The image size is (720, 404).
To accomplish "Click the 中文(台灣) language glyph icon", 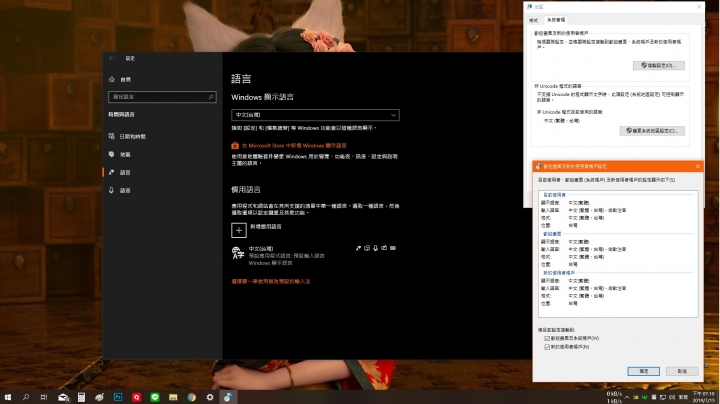I will [237, 252].
